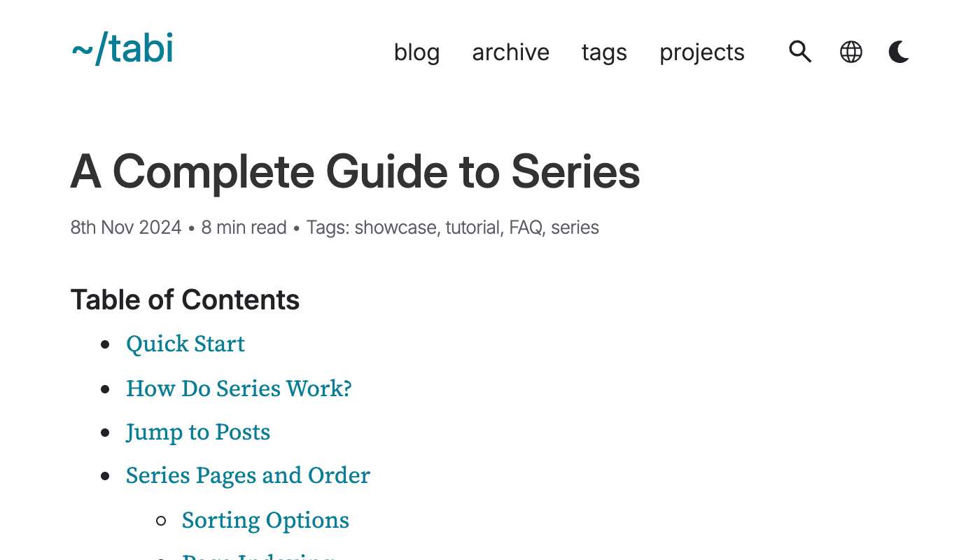Select the series tag link
The image size is (980, 560).
pyautogui.click(x=575, y=227)
